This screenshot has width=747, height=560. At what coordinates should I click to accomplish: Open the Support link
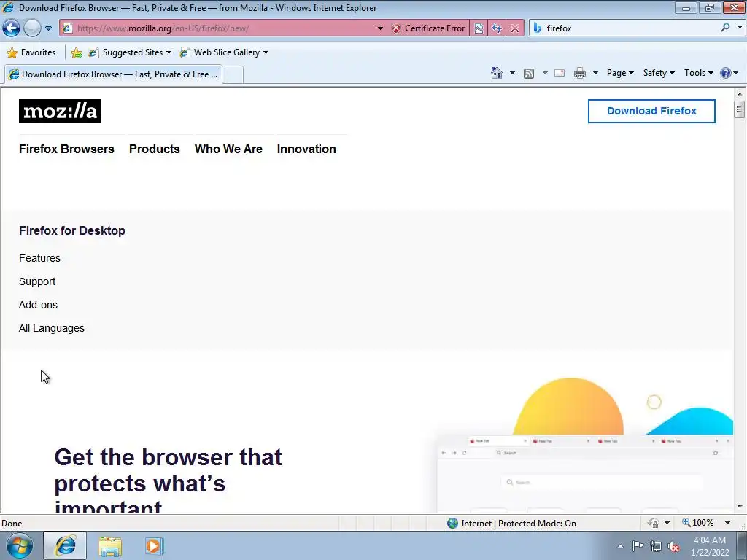pos(37,281)
